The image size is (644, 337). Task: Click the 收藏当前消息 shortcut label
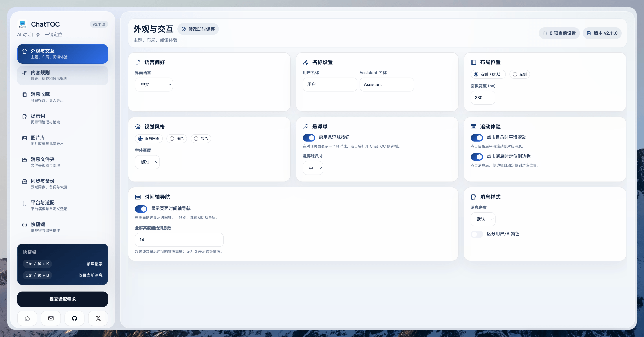coord(91,275)
